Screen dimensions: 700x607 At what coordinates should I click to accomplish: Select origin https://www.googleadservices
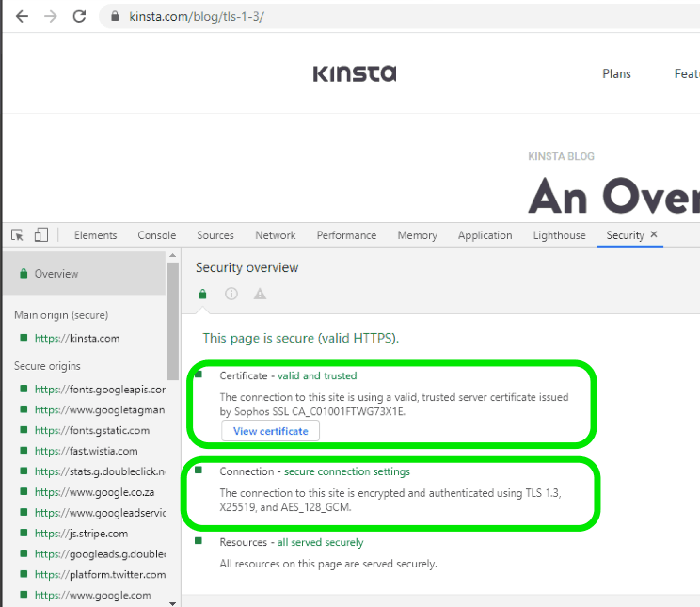[100, 513]
